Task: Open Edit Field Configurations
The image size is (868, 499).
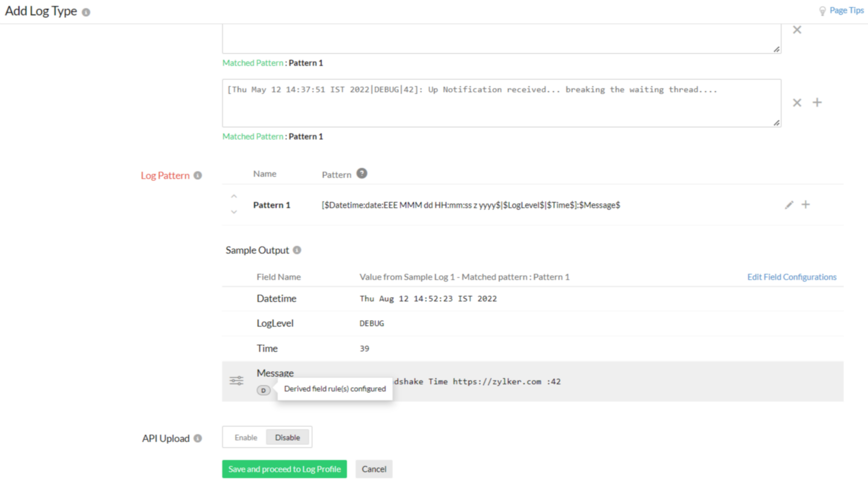Action: pyautogui.click(x=791, y=277)
